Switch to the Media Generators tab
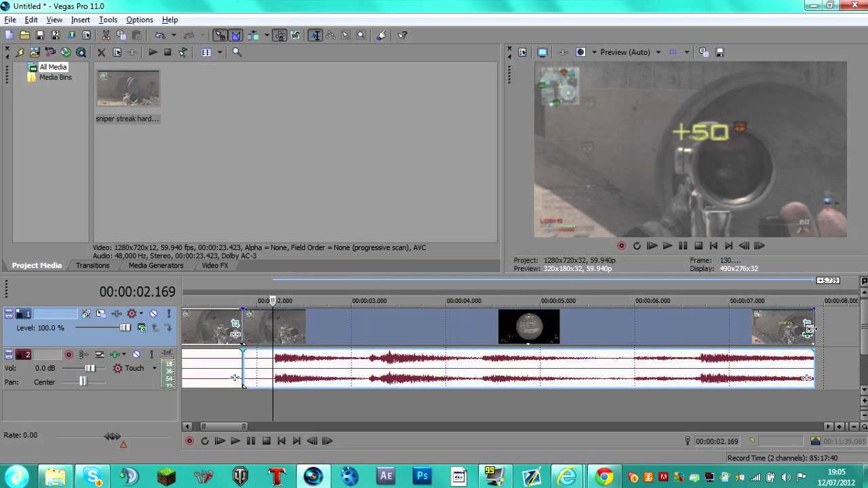The width and height of the screenshot is (868, 488). [156, 266]
